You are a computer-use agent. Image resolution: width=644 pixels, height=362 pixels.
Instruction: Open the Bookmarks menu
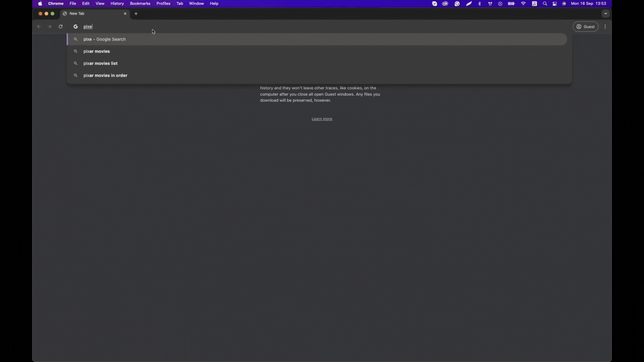[x=140, y=4]
